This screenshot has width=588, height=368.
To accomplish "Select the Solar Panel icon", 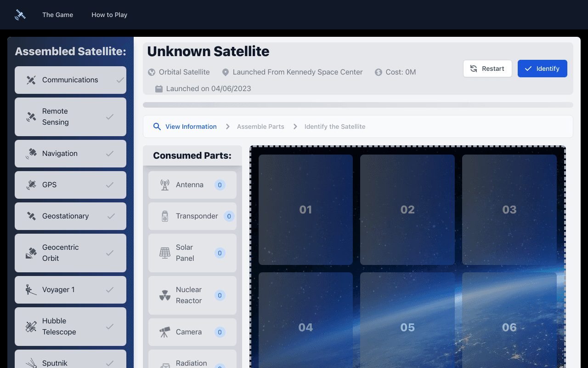I will click(164, 253).
